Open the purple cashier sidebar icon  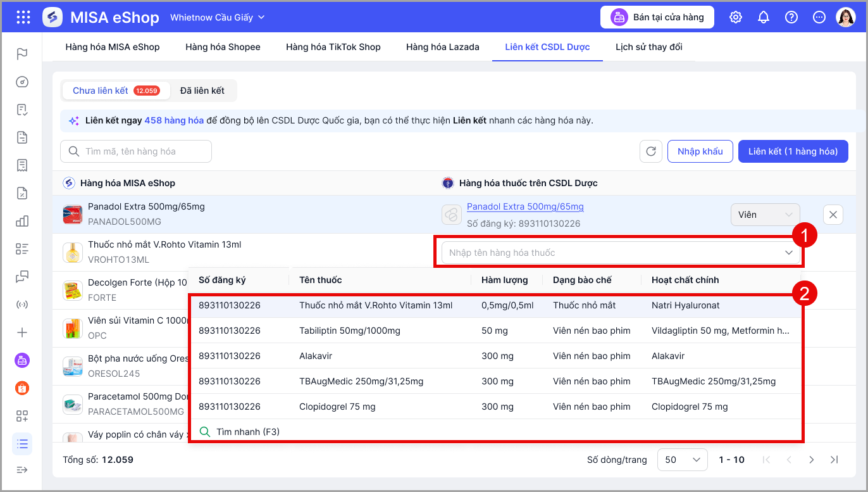tap(22, 360)
